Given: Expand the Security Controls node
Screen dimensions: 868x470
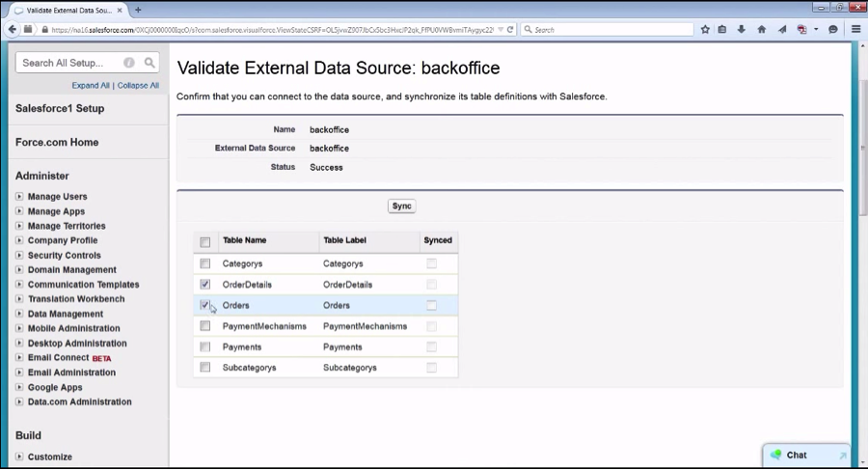Looking at the screenshot, I should tap(19, 255).
